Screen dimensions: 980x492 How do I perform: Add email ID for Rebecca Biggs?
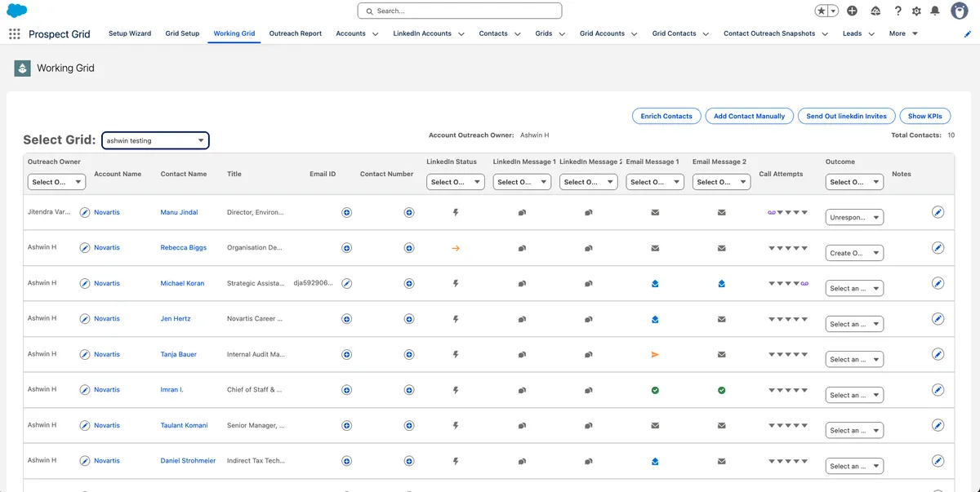pyautogui.click(x=346, y=248)
